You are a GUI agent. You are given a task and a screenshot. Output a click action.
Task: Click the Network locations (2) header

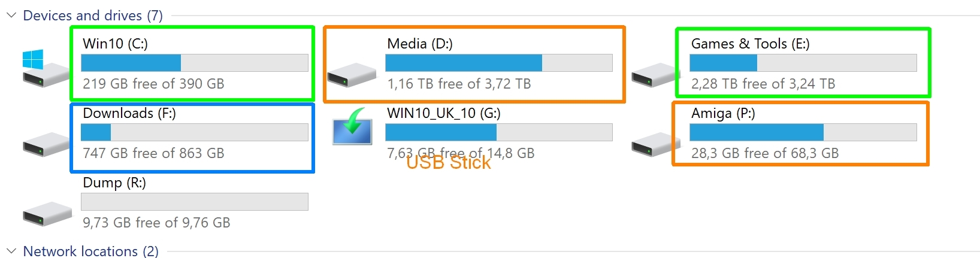coord(90,251)
